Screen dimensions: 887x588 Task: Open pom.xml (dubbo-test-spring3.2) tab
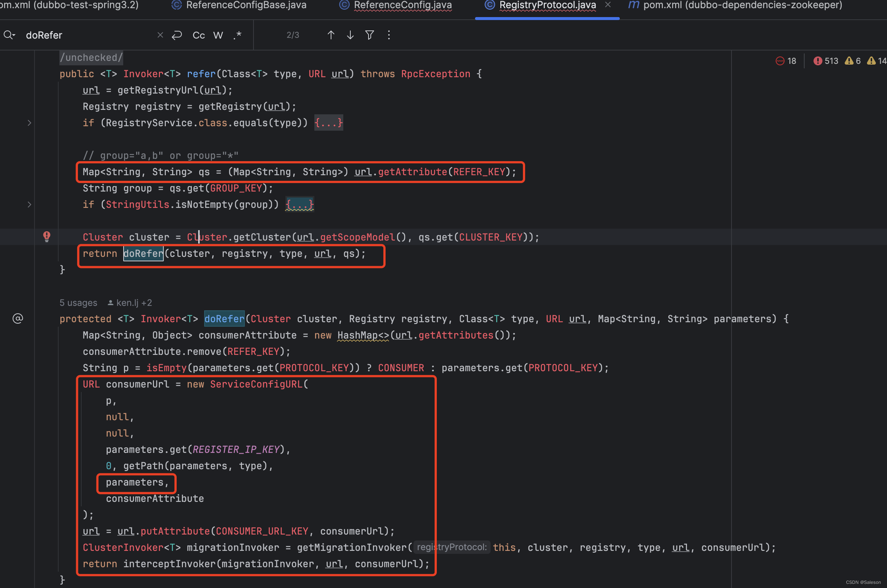(69, 5)
